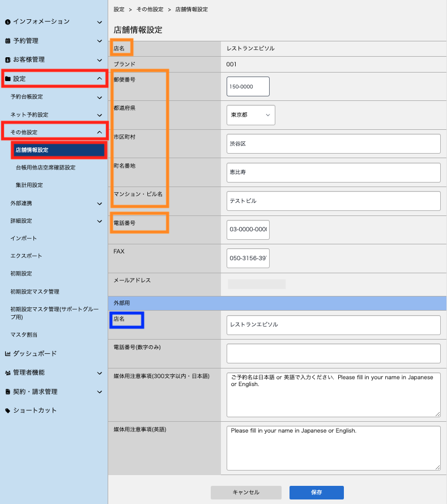Expand ネット予約設定 submenu chevron

pyautogui.click(x=100, y=115)
